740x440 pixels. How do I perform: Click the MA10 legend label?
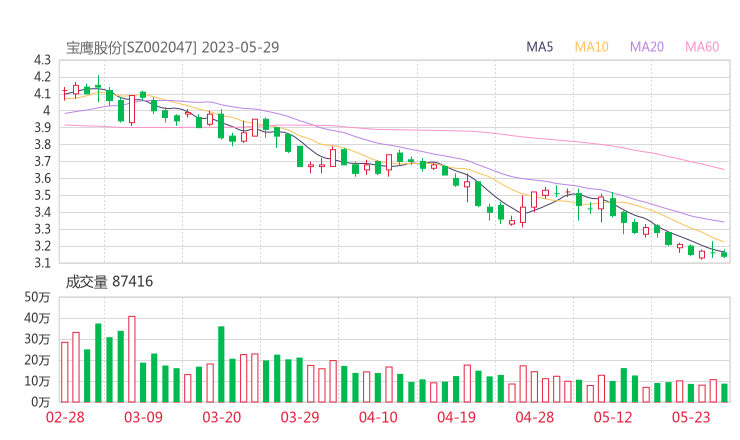pos(591,47)
